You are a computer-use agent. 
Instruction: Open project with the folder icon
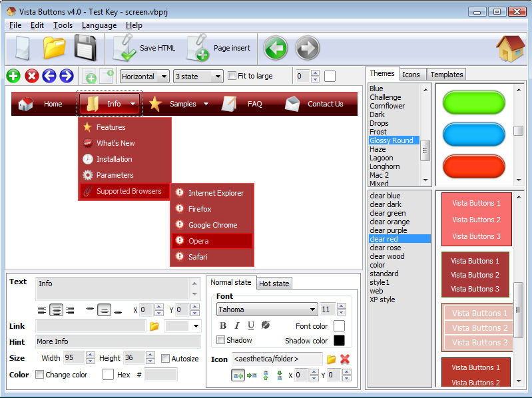[55, 48]
